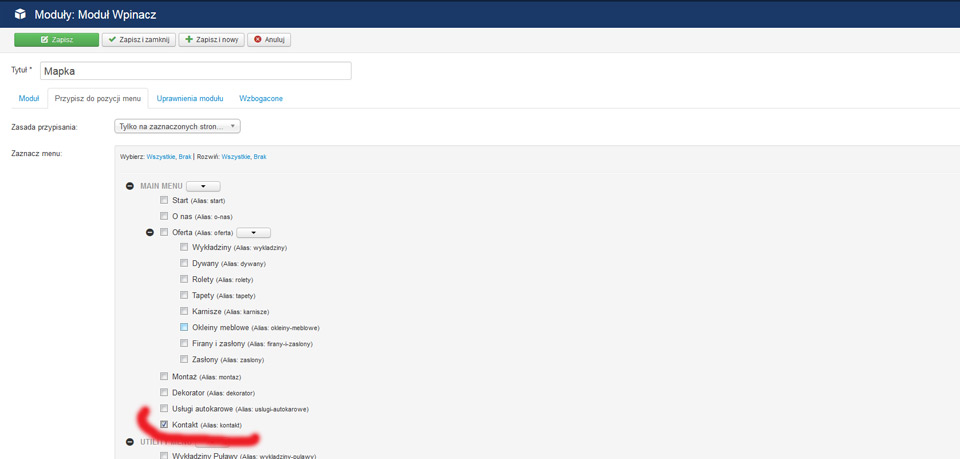Viewport: 960px width, 459px height.
Task: Click the Okleiny meblowe label text
Action: 222,327
